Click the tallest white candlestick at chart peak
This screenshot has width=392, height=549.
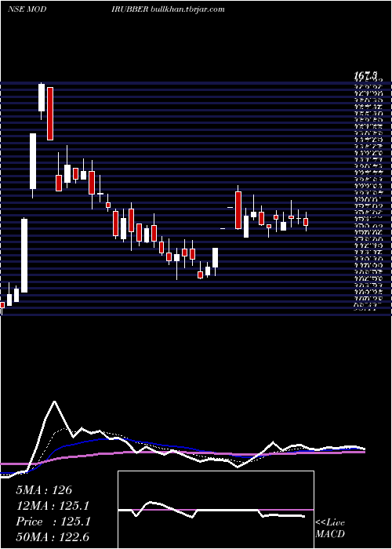point(42,98)
